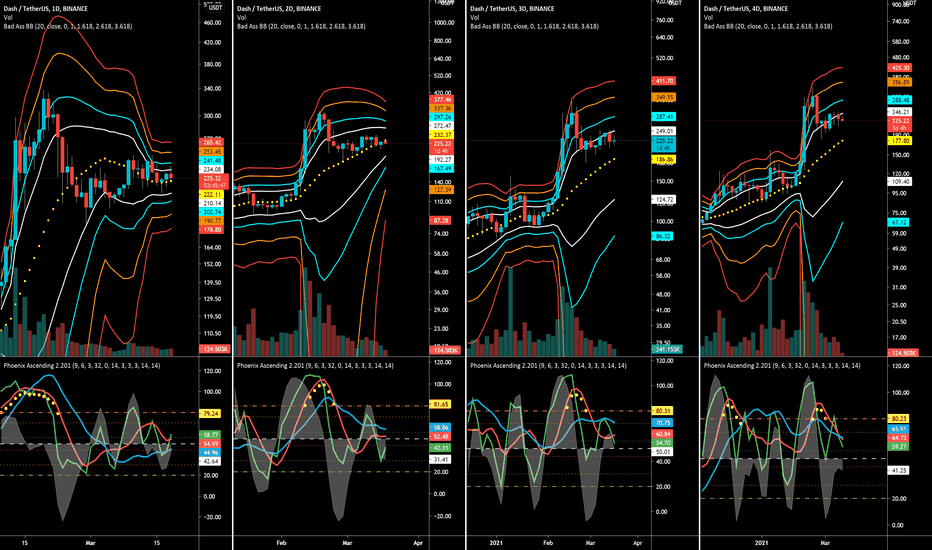Click the Dash / TetherUS 4D chart title
Image resolution: width=932 pixels, height=550 pixels.
click(746, 9)
